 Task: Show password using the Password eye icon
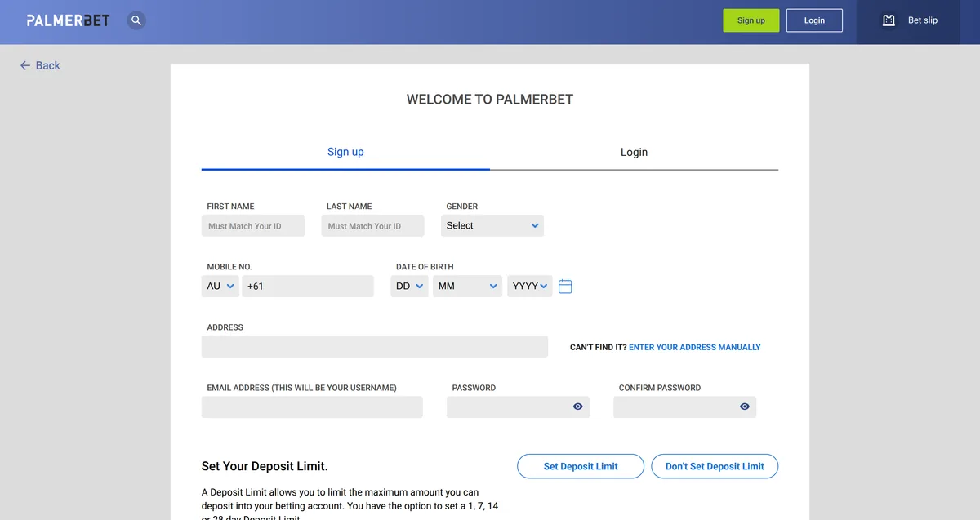[x=578, y=407]
